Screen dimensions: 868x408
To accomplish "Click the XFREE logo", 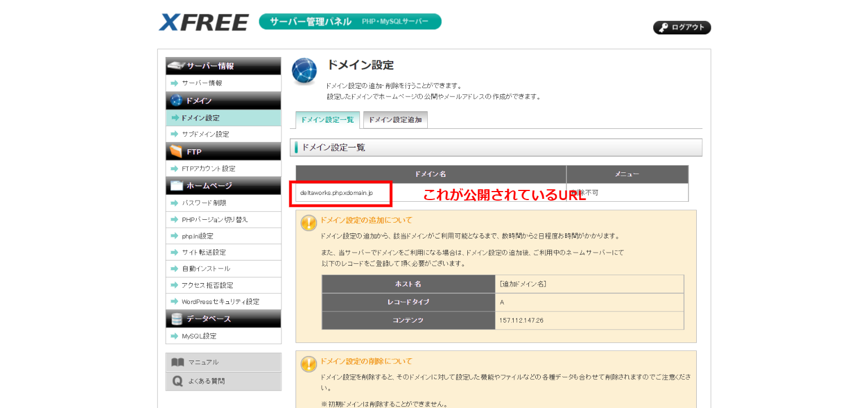I will [x=203, y=23].
